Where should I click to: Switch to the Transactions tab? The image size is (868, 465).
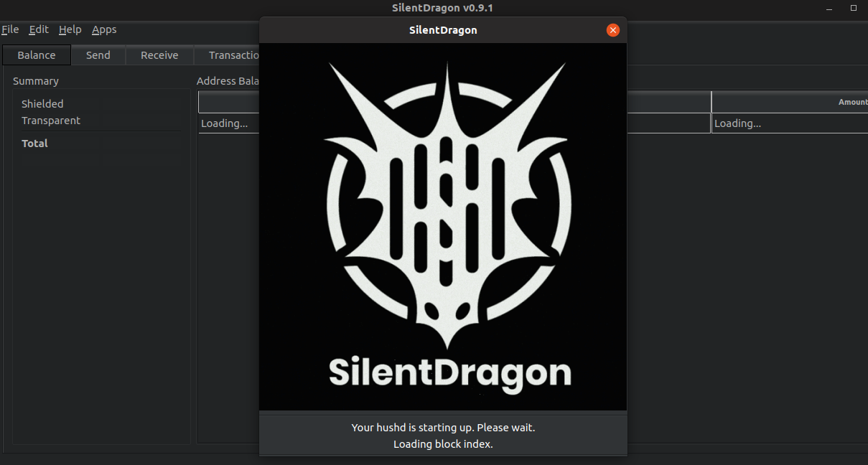pos(227,55)
